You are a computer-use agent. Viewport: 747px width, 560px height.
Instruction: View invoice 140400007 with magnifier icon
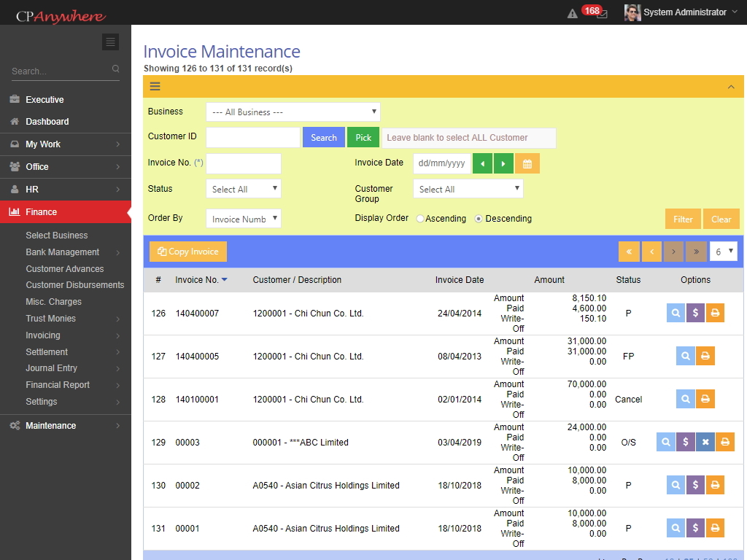tap(676, 313)
